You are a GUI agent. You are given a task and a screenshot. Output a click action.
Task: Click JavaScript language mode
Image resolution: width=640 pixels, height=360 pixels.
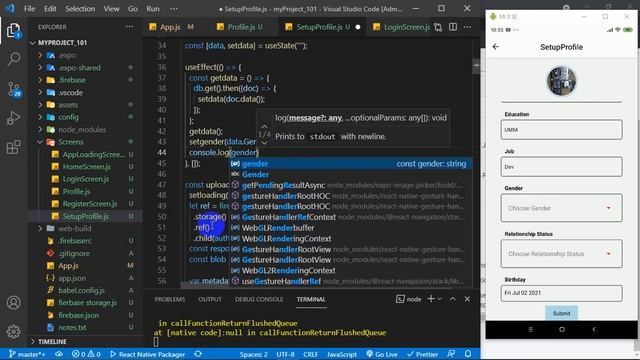342,354
